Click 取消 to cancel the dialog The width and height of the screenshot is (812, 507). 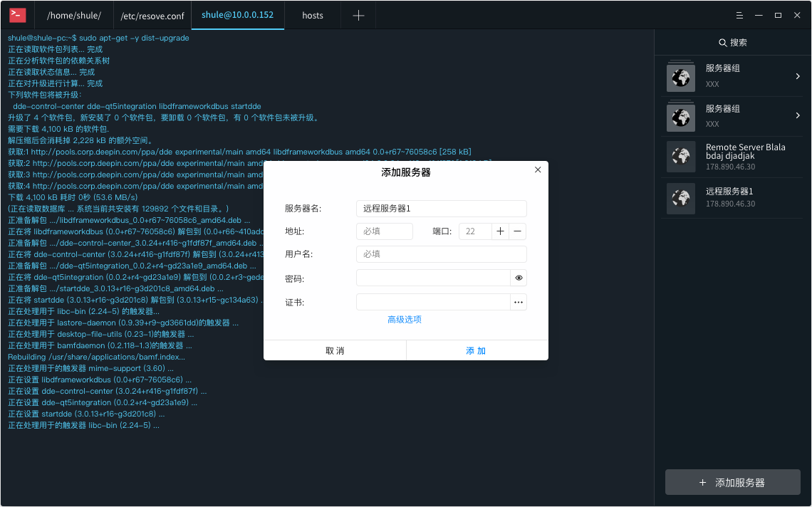(335, 351)
